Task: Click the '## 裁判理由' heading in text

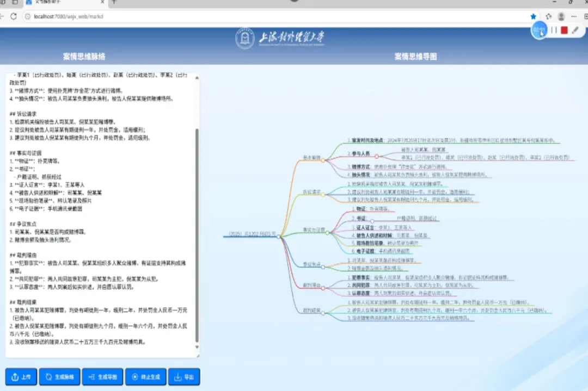Action: (x=23, y=255)
